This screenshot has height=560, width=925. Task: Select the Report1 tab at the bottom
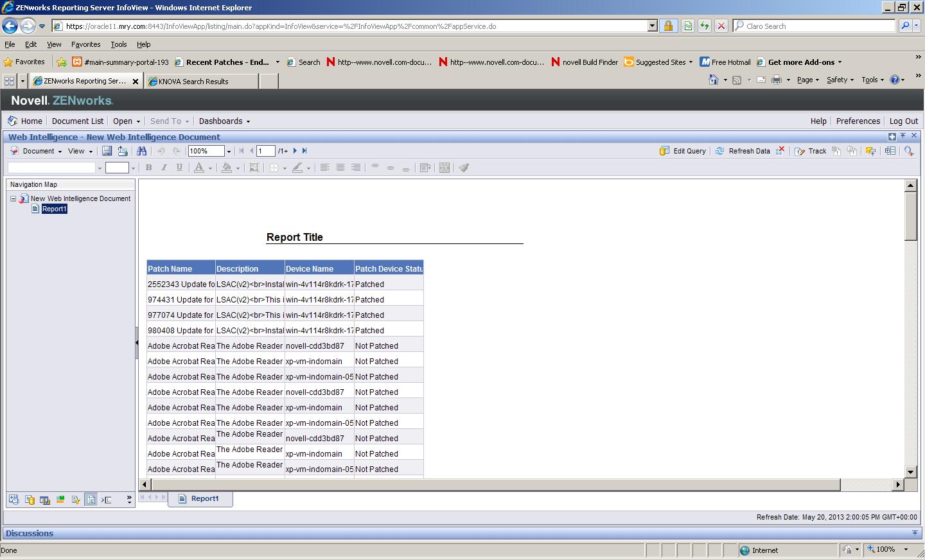click(x=200, y=498)
